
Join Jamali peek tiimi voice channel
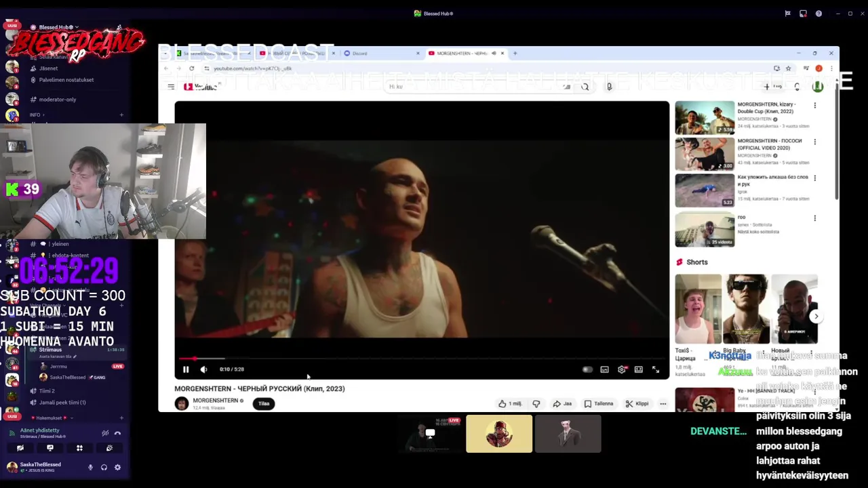click(62, 403)
